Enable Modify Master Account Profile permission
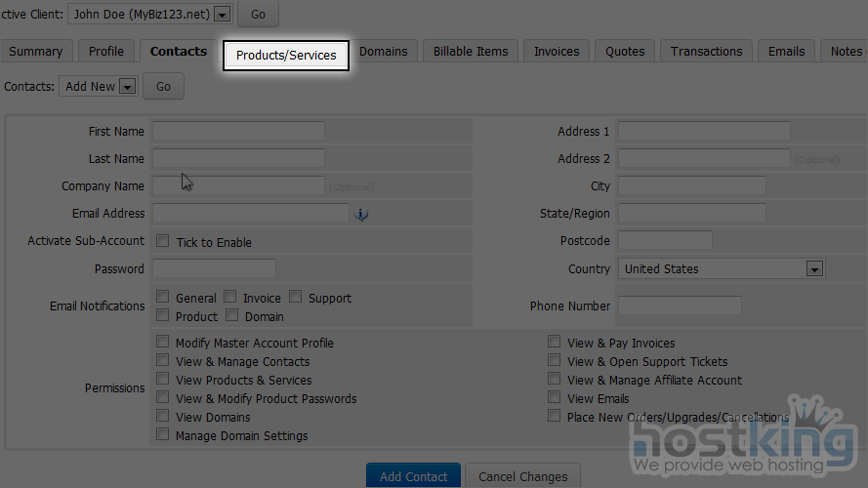Viewport: 868px width, 488px height. 163,343
